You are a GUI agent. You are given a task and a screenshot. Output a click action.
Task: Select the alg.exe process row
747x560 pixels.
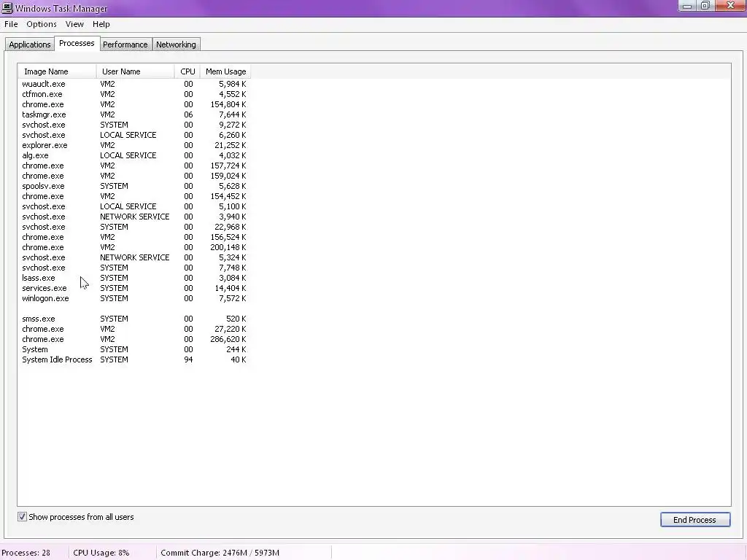coord(134,155)
